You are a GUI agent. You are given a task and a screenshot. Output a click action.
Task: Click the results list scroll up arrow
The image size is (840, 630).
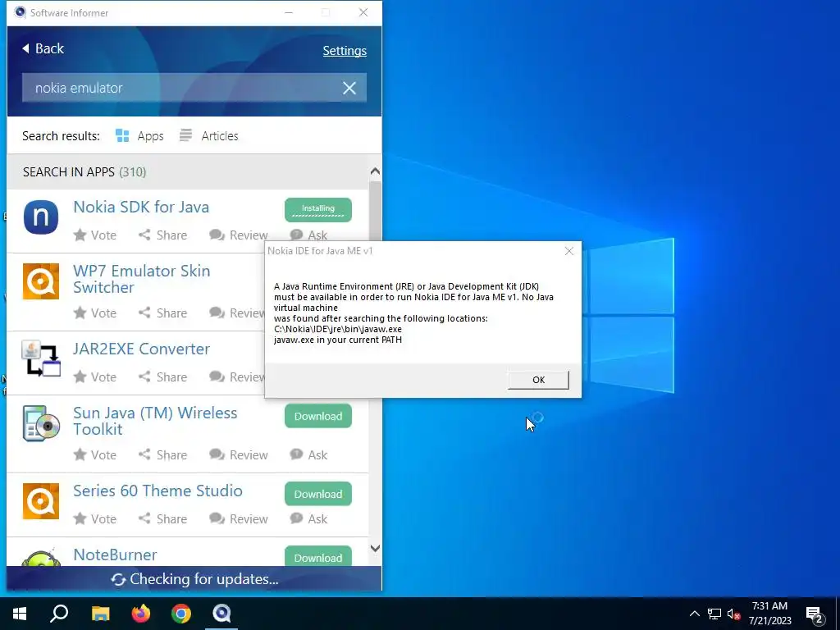(x=375, y=171)
